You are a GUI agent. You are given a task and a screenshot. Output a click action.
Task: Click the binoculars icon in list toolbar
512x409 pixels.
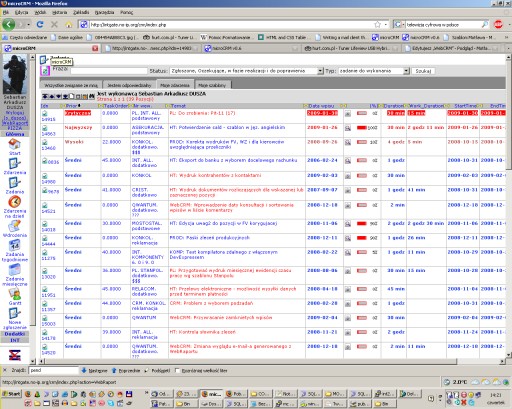(92, 96)
